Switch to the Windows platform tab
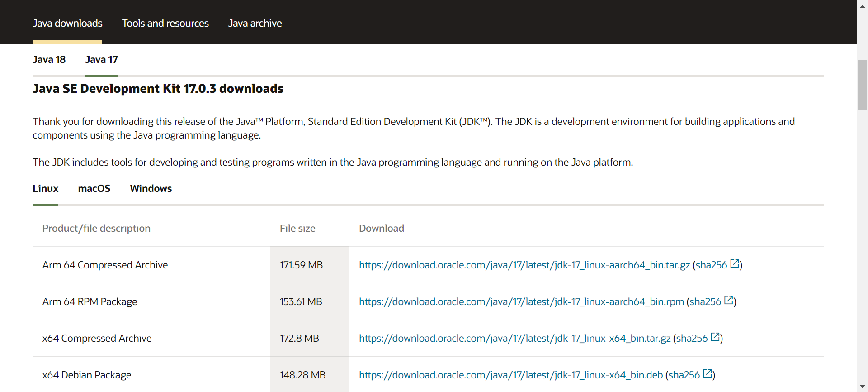868x392 pixels. pos(151,188)
